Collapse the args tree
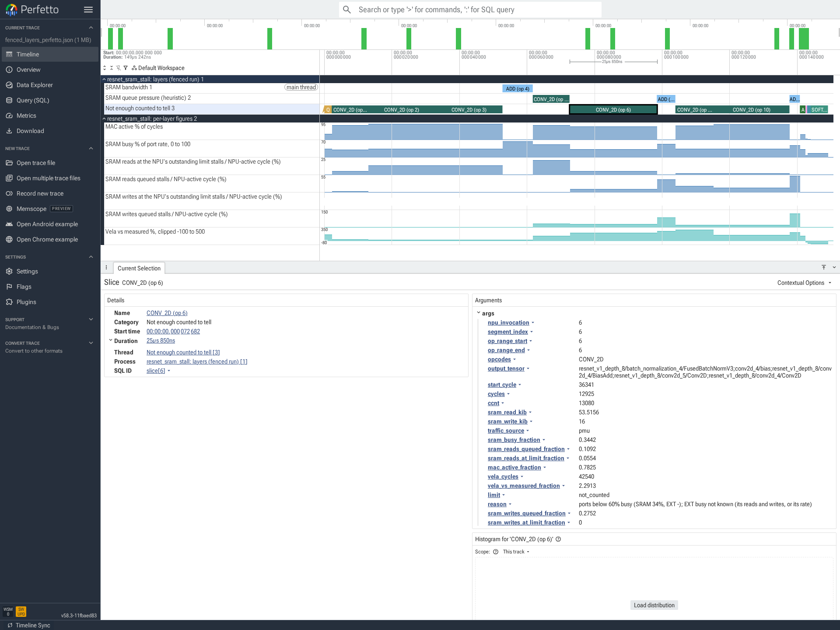This screenshot has width=840, height=630. click(x=479, y=313)
